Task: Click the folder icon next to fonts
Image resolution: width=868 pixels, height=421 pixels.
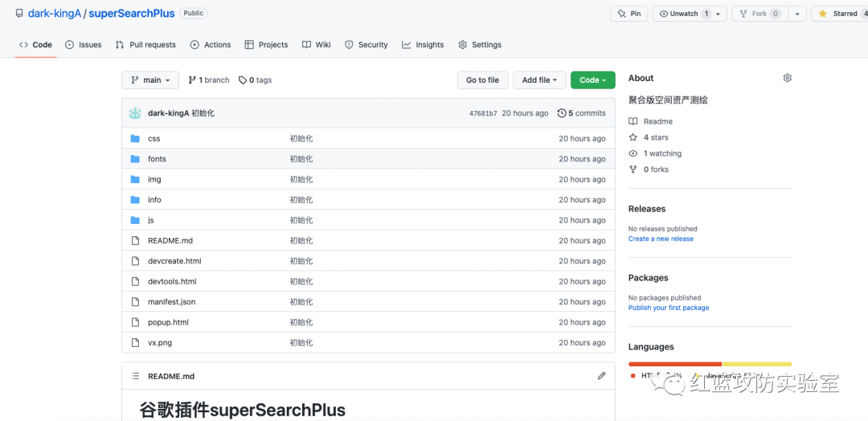Action: (135, 159)
